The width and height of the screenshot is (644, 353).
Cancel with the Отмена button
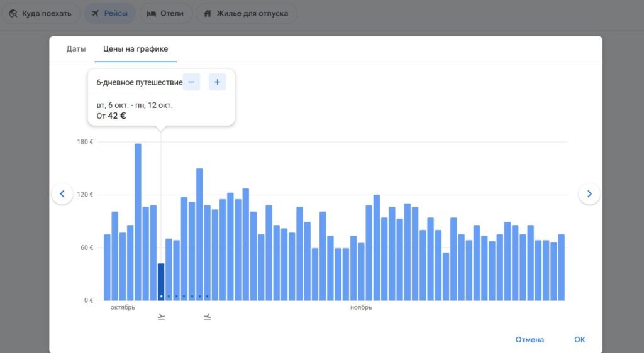coord(530,339)
